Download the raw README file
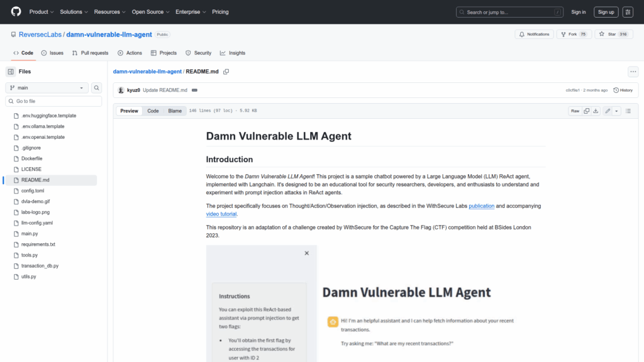This screenshot has height=362, width=644. (596, 111)
